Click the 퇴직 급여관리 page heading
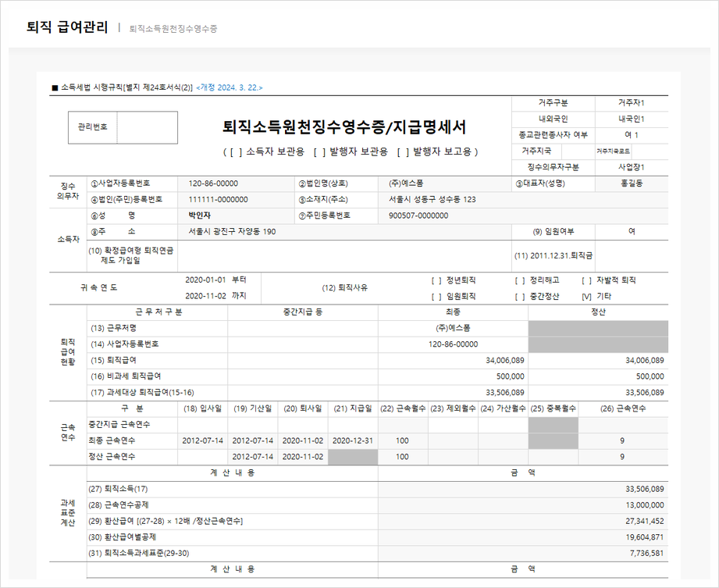 (67, 27)
